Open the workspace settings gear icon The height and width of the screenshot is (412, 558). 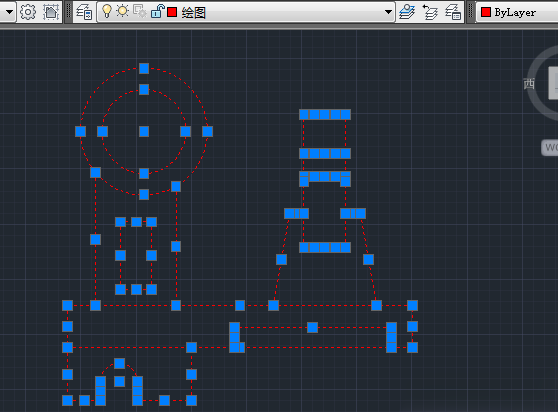click(28, 12)
